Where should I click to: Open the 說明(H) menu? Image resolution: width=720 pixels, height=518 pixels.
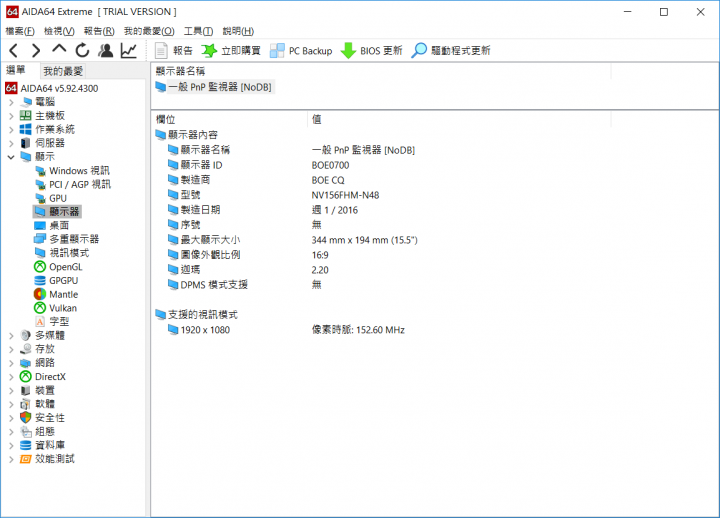238,31
